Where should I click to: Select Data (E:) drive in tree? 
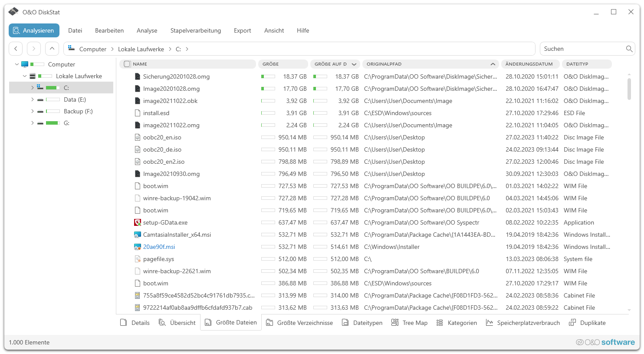(x=75, y=99)
